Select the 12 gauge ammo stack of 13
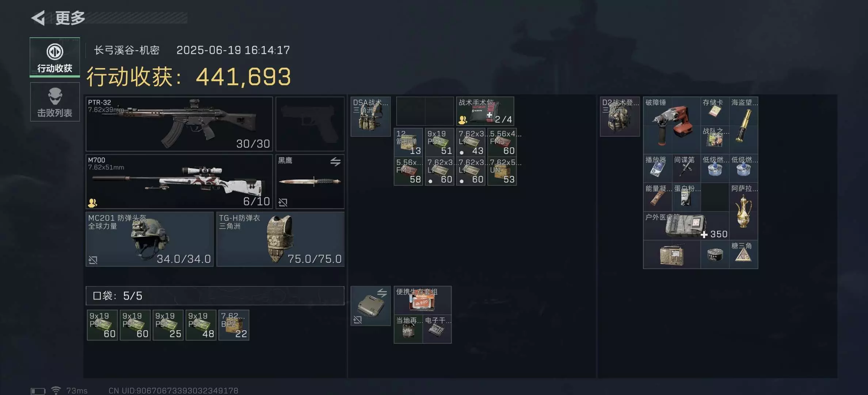This screenshot has width=868, height=395. (408, 142)
